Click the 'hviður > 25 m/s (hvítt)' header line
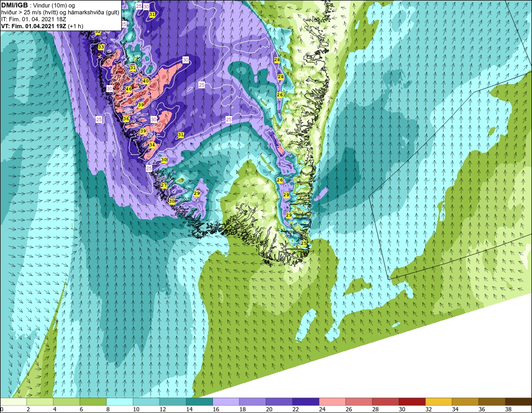Image resolution: width=532 pixels, height=413 pixels. click(61, 12)
